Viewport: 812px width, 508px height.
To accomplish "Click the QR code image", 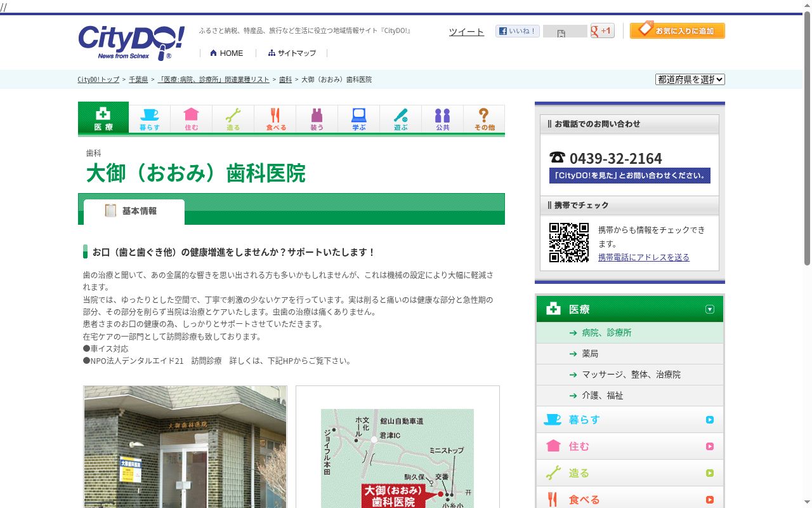I will click(x=569, y=243).
